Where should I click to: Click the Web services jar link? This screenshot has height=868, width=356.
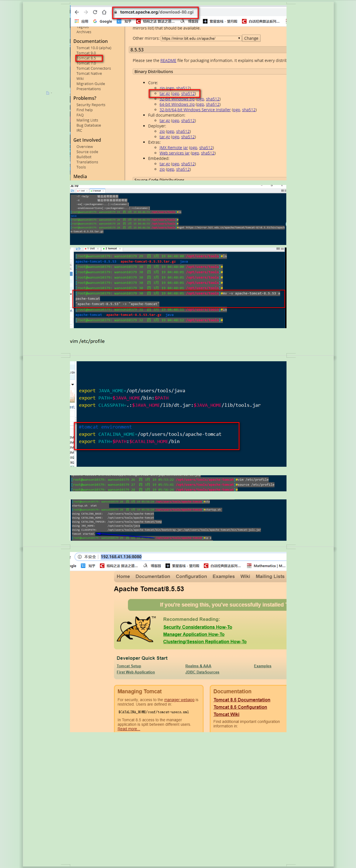click(174, 153)
